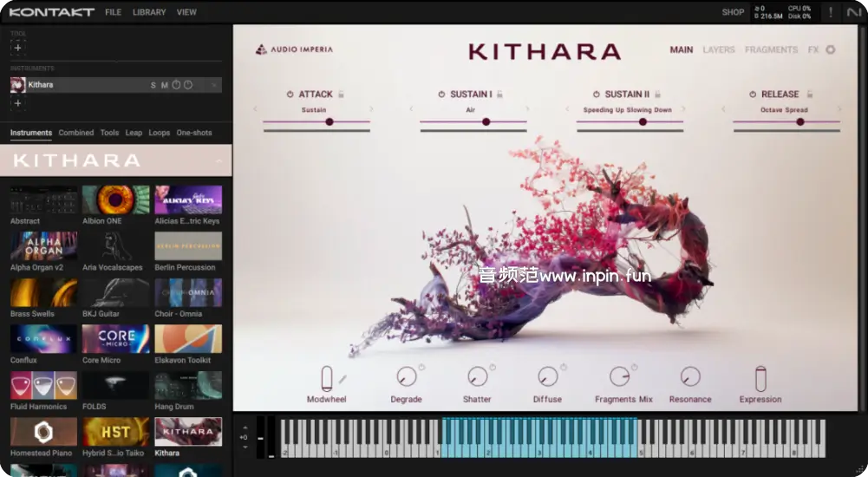Select next SUSTAIN I sound with right arrow

click(x=527, y=109)
